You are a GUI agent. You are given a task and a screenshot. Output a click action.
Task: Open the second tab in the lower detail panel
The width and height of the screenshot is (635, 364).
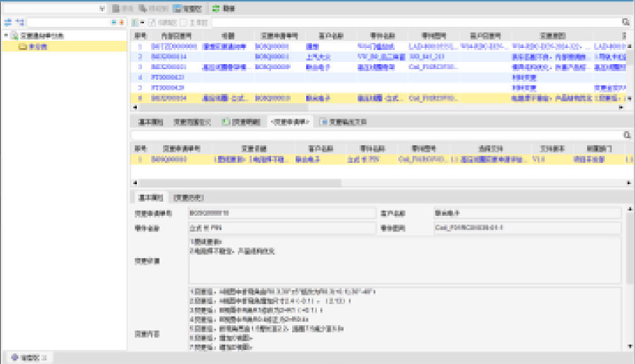coord(189,198)
